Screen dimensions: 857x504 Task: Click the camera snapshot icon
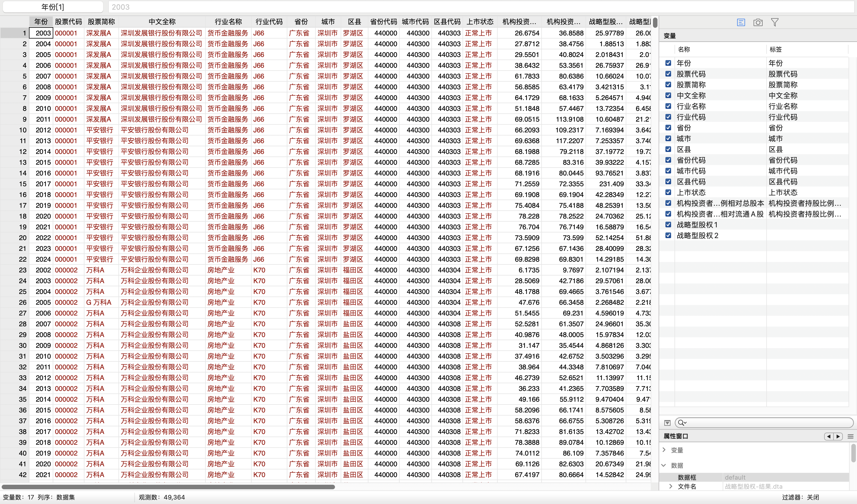click(x=758, y=22)
